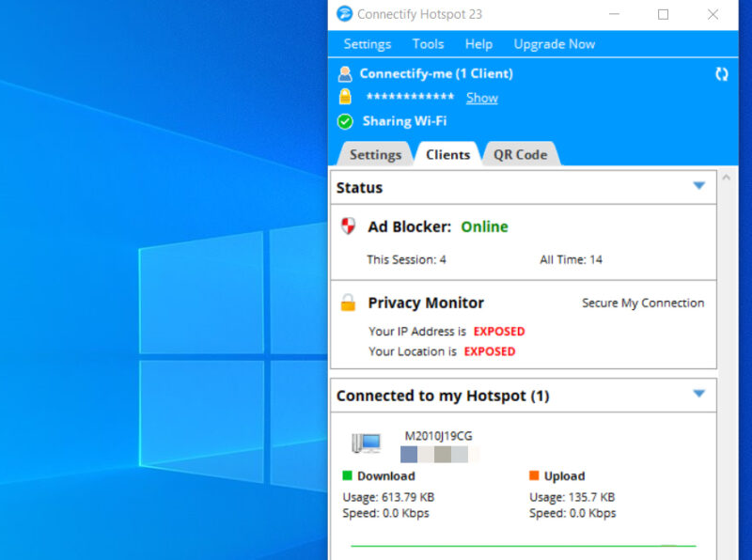The image size is (752, 560).
Task: Click the scrollbar up arrow
Action: (727, 178)
